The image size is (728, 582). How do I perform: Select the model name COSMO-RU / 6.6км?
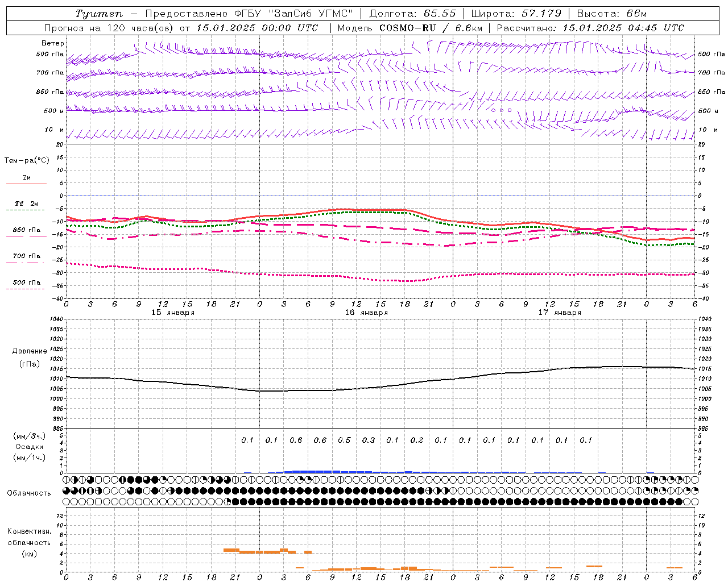431,28
